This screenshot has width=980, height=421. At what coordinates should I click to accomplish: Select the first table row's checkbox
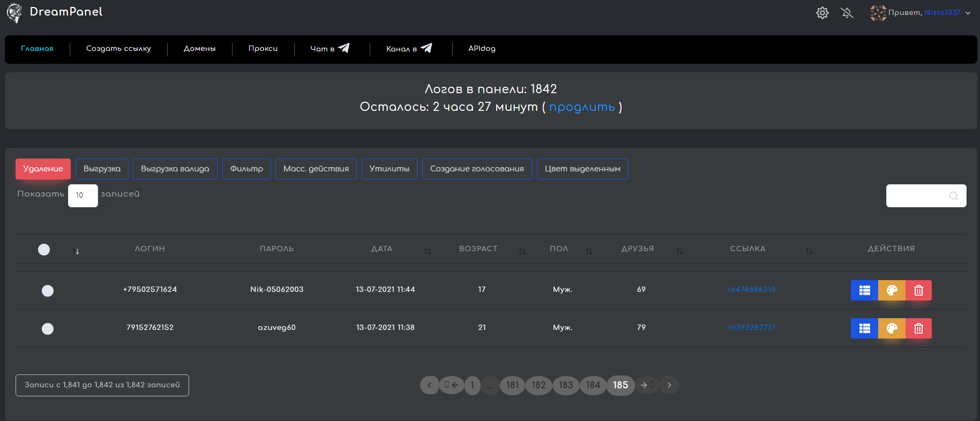[48, 291]
